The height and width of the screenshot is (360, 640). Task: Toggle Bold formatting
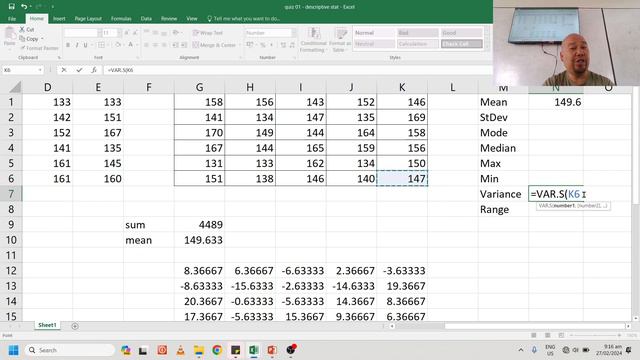tap(68, 45)
